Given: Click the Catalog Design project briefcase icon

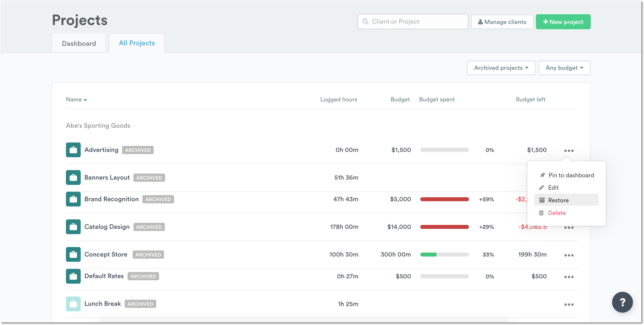Looking at the screenshot, I should click(73, 226).
